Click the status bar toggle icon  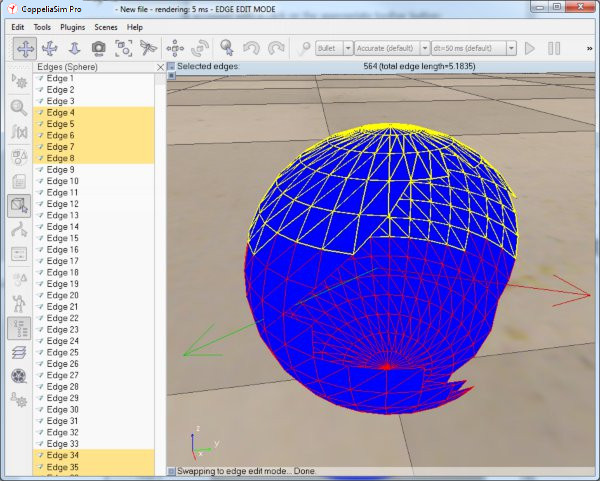pyautogui.click(x=171, y=471)
